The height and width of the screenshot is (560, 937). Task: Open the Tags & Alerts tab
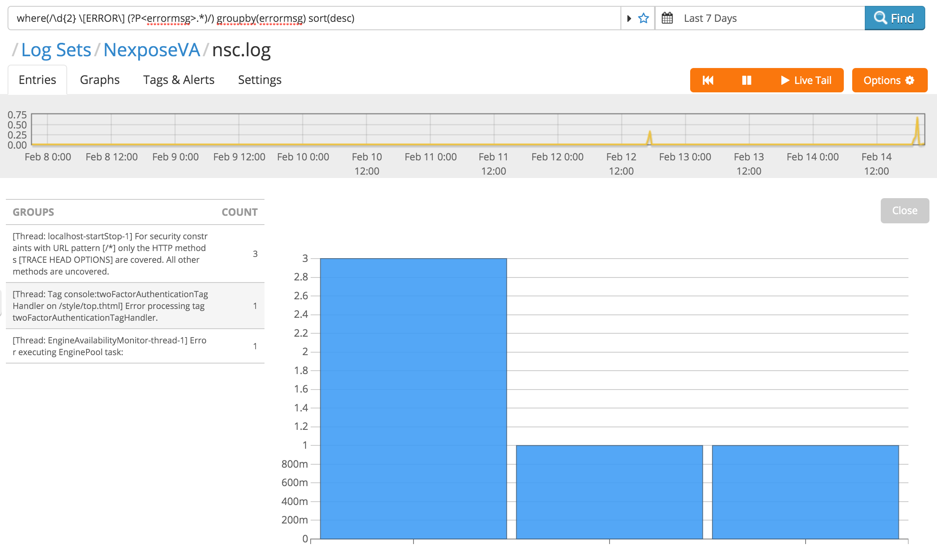[178, 80]
